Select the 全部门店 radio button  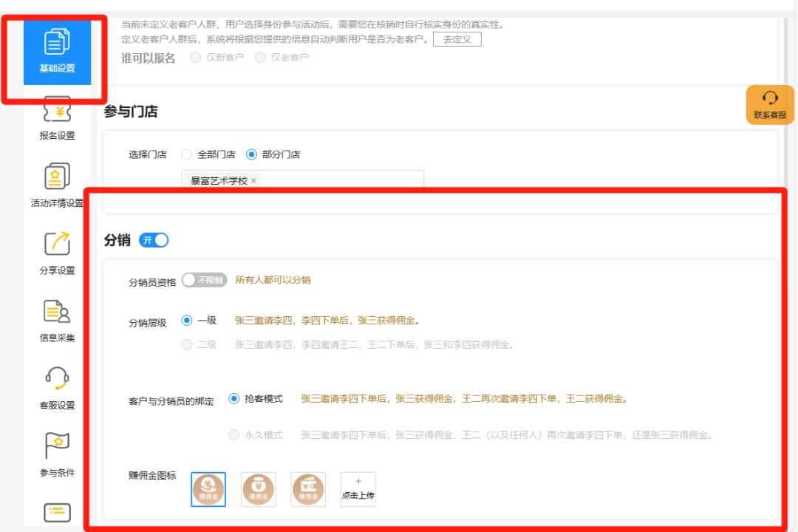(186, 154)
